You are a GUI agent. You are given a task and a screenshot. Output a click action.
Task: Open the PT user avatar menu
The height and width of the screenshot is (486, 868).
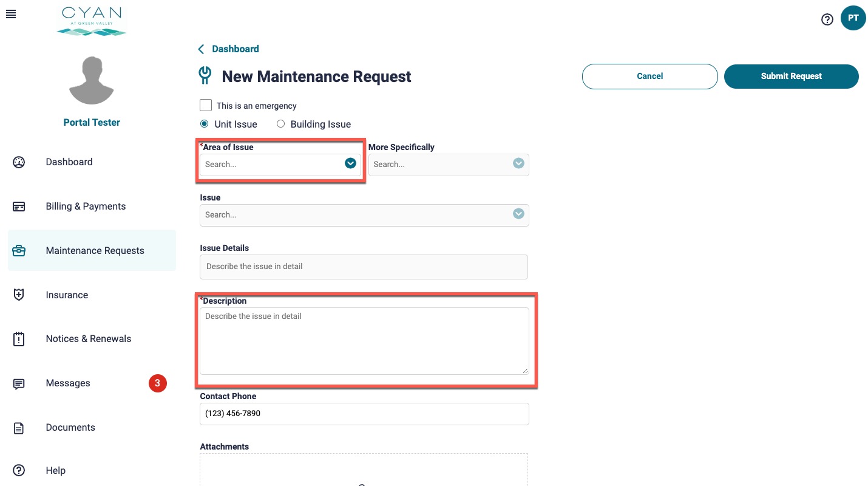853,18
